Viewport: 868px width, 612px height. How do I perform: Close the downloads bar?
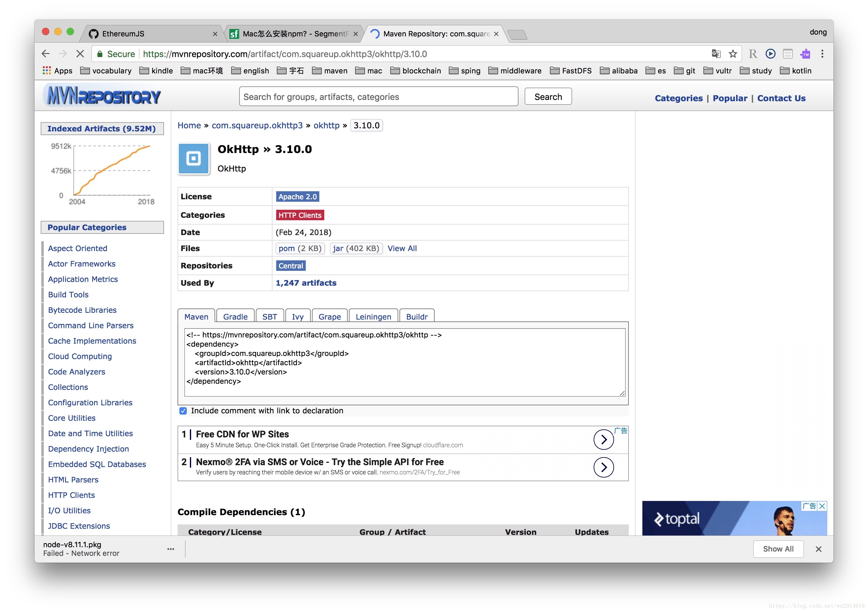click(x=818, y=549)
